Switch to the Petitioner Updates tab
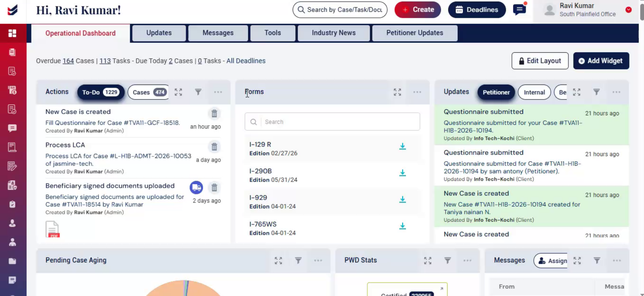Viewport: 644px width, 296px height. point(415,33)
